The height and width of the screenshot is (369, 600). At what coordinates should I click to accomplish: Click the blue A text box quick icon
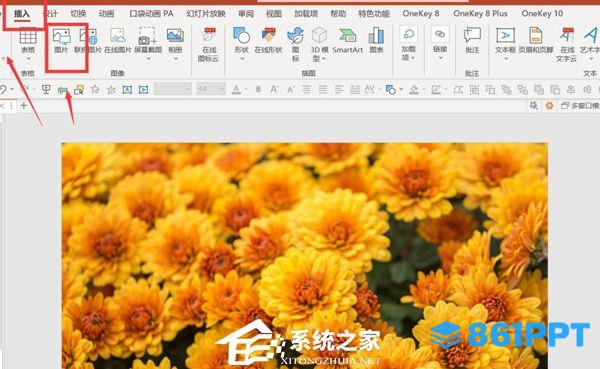point(127,90)
